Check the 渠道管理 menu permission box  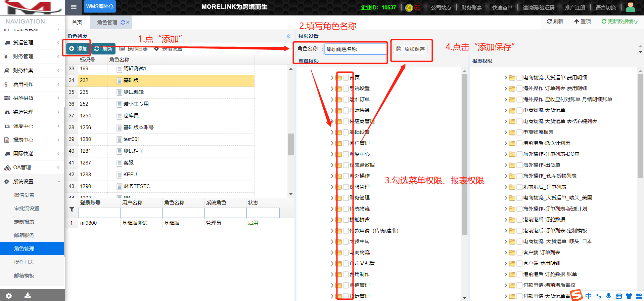coord(346,285)
